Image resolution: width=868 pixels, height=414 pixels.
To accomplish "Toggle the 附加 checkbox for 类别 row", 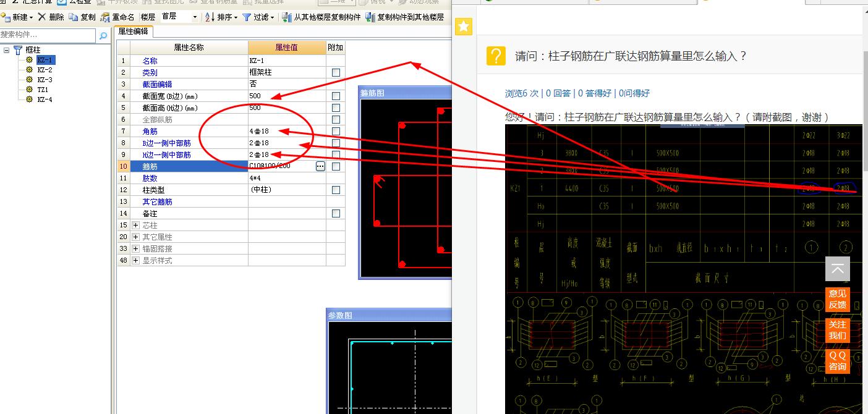I will (x=336, y=72).
